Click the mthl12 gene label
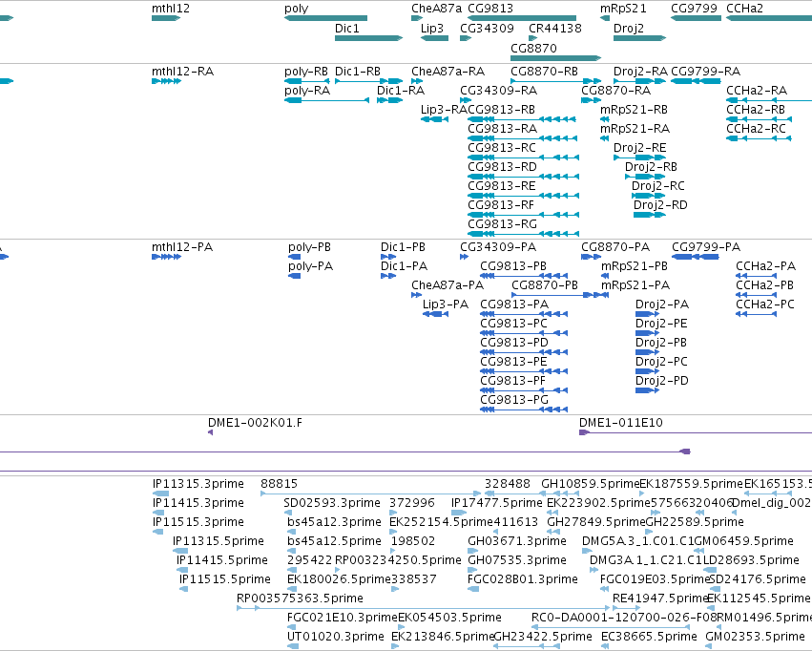812x651 pixels. pyautogui.click(x=171, y=9)
